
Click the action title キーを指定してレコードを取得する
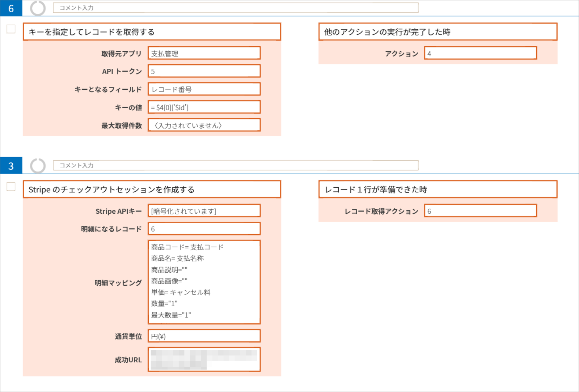click(x=152, y=32)
